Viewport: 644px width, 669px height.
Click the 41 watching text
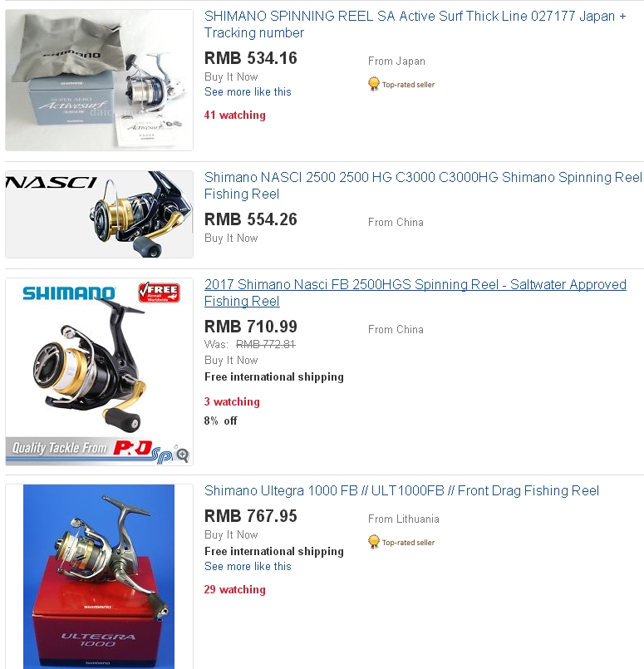(x=234, y=116)
